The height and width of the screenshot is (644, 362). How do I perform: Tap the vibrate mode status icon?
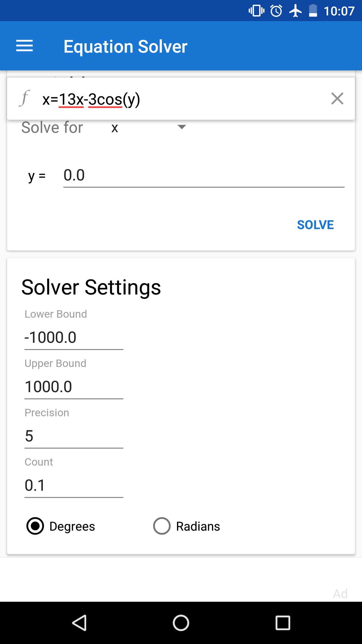point(256,11)
